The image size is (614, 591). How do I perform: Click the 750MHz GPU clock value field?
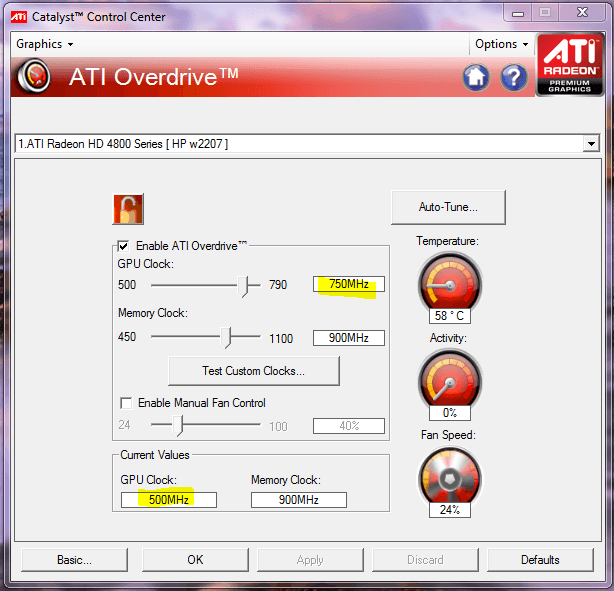coord(349,284)
